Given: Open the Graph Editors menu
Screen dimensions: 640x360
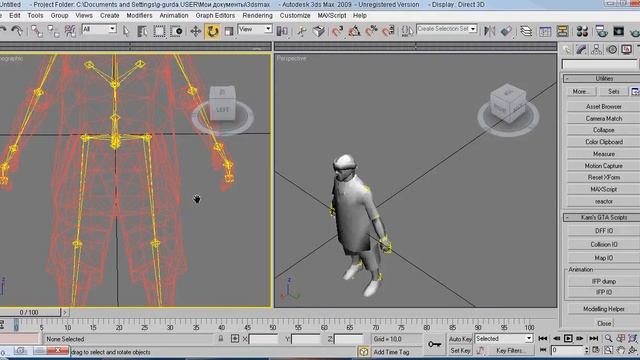Looking at the screenshot, I should click(215, 16).
